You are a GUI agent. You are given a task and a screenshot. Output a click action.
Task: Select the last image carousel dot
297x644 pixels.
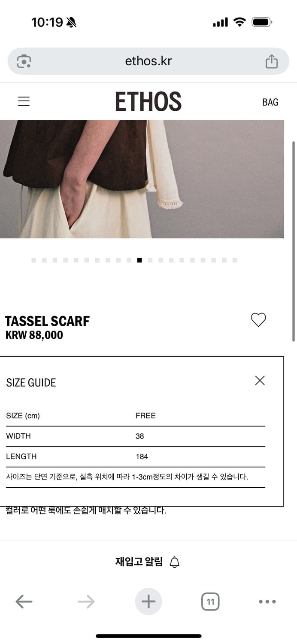pos(235,260)
